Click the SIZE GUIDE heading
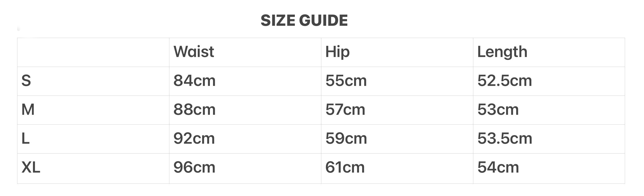644x196 pixels. coord(304,20)
